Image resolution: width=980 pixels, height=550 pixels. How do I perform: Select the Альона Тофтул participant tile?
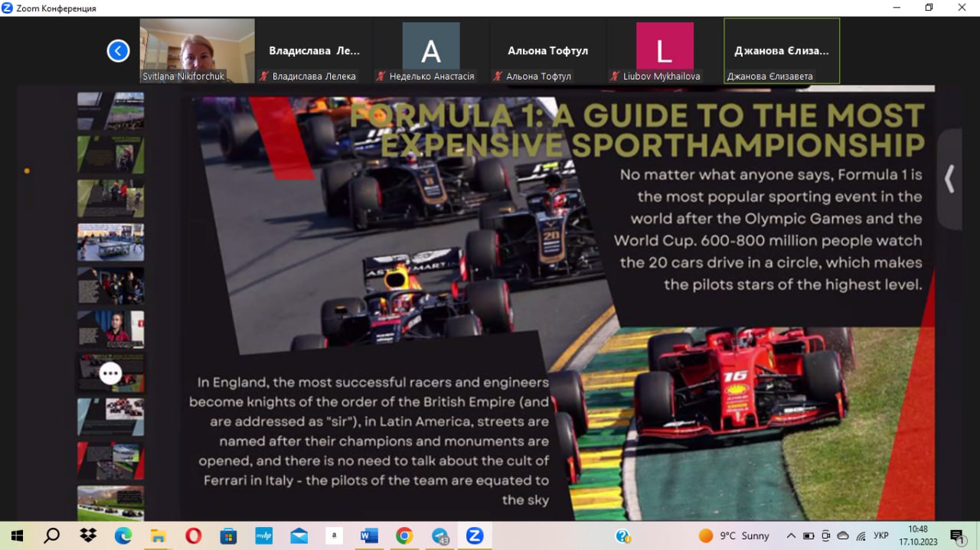[548, 50]
